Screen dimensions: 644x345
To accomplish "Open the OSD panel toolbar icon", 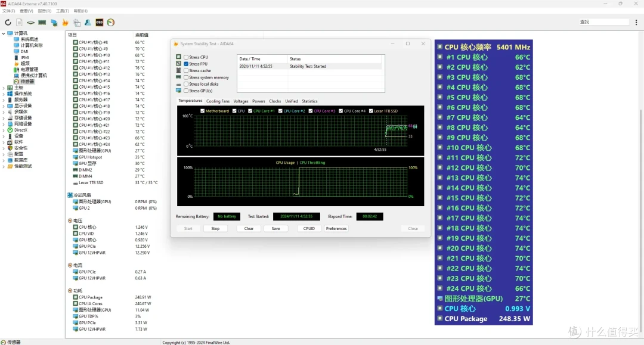I will (x=100, y=23).
